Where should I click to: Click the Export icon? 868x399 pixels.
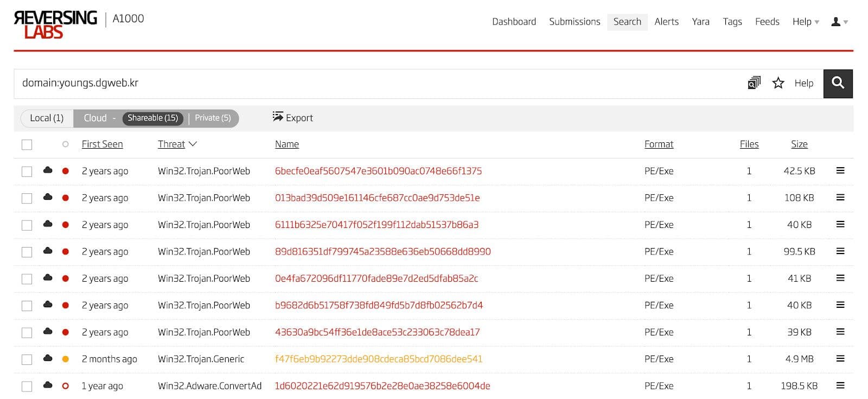tap(278, 117)
